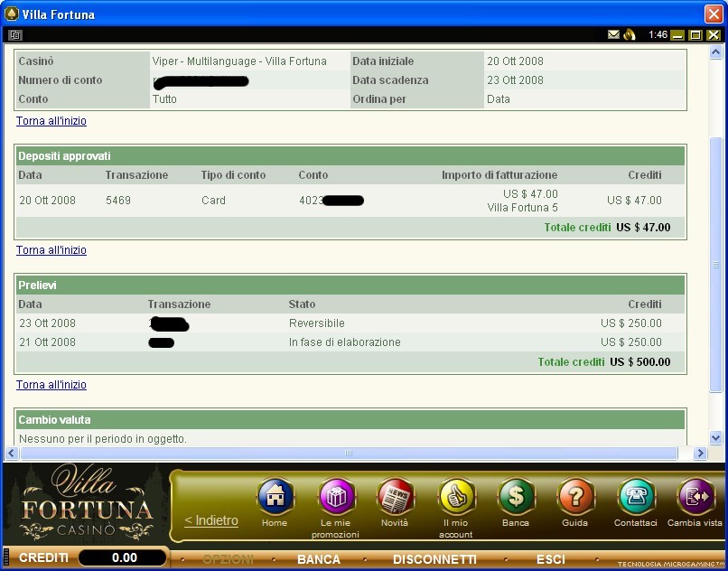Click the horizontal scrollbar left arrow

tap(12, 453)
